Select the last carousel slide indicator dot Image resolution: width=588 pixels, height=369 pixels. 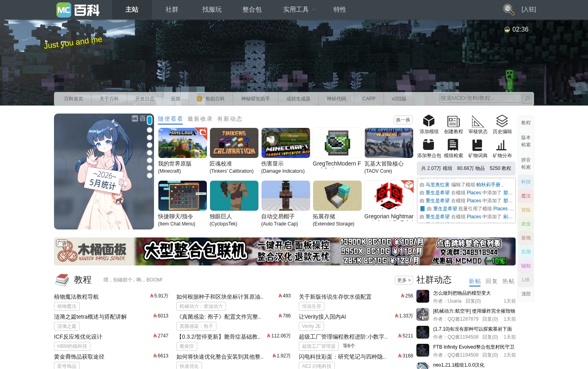tap(150, 176)
